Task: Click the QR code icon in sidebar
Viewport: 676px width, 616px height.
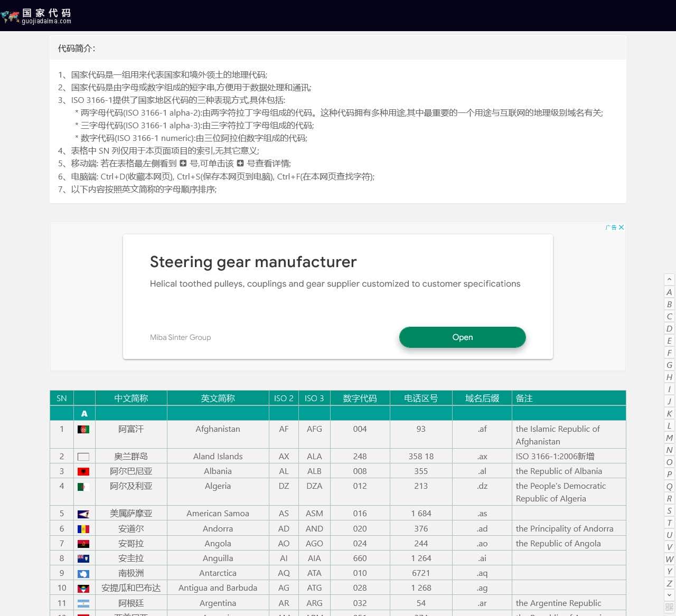Action: point(669,607)
